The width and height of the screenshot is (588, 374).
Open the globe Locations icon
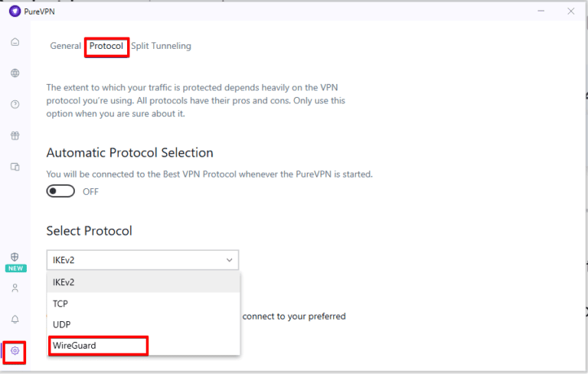15,73
